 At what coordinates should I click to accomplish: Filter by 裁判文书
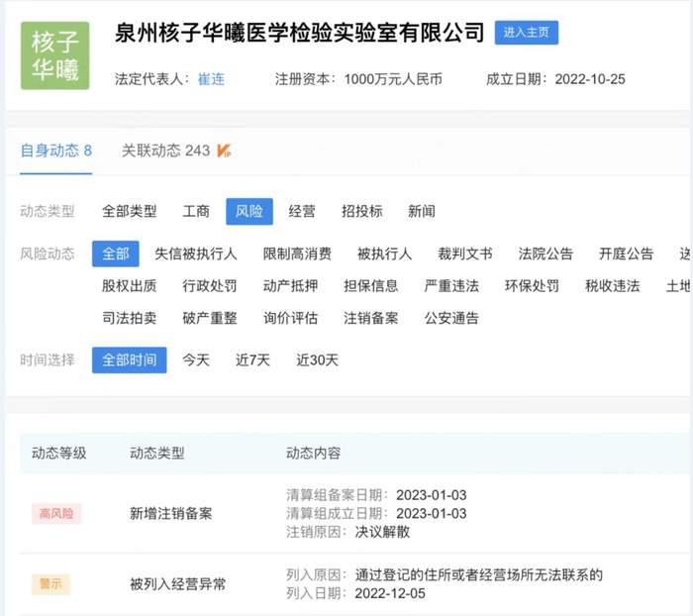coord(465,254)
